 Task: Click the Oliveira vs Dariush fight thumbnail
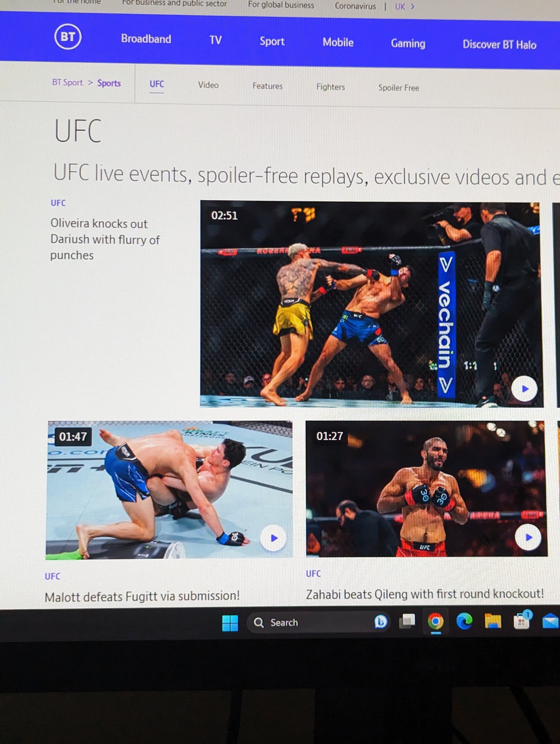pyautogui.click(x=372, y=304)
